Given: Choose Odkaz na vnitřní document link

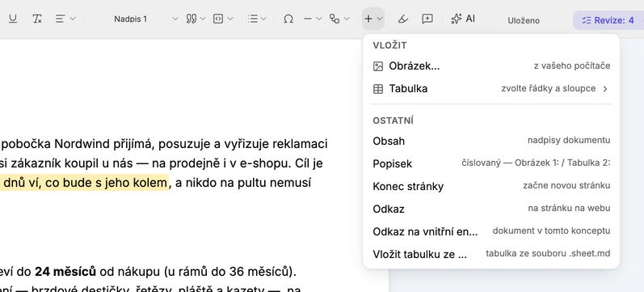Looking at the screenshot, I should 491,231.
